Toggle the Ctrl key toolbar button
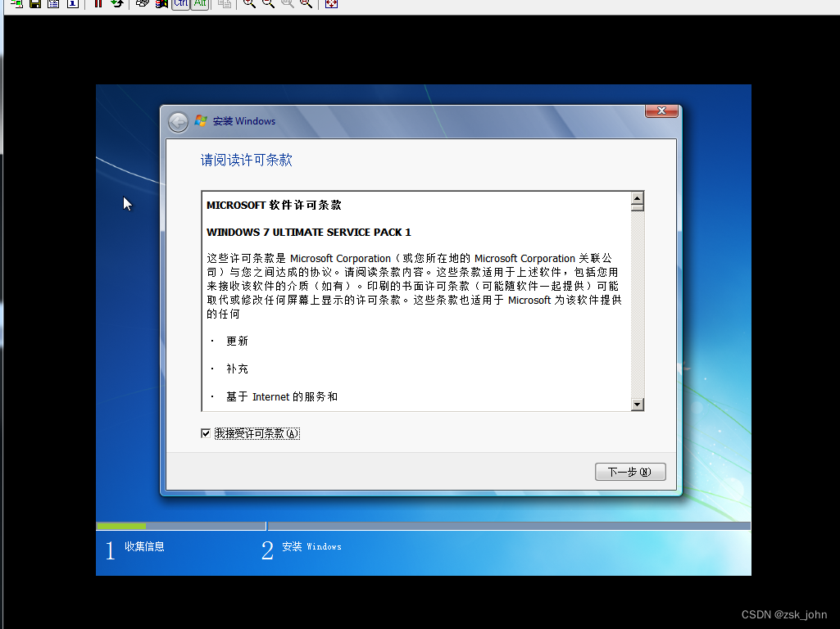The width and height of the screenshot is (840, 629). (x=181, y=3)
